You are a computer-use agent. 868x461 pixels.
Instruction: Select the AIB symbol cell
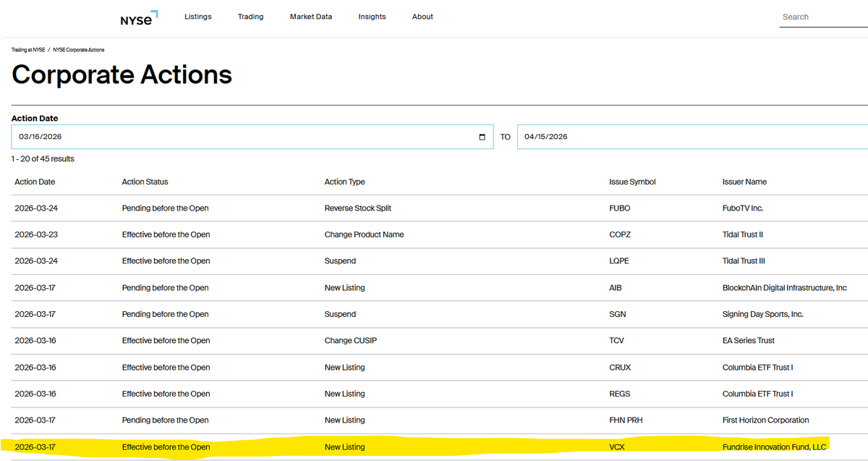pyautogui.click(x=616, y=288)
